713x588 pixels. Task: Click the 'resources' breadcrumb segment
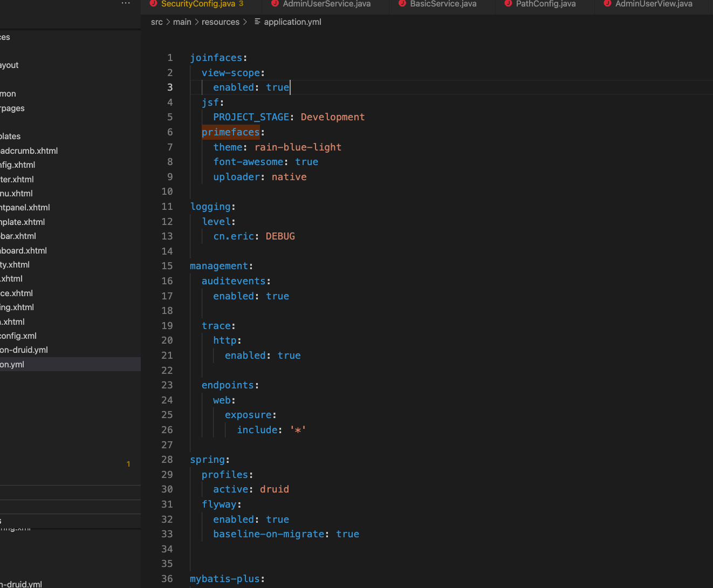coord(221,22)
